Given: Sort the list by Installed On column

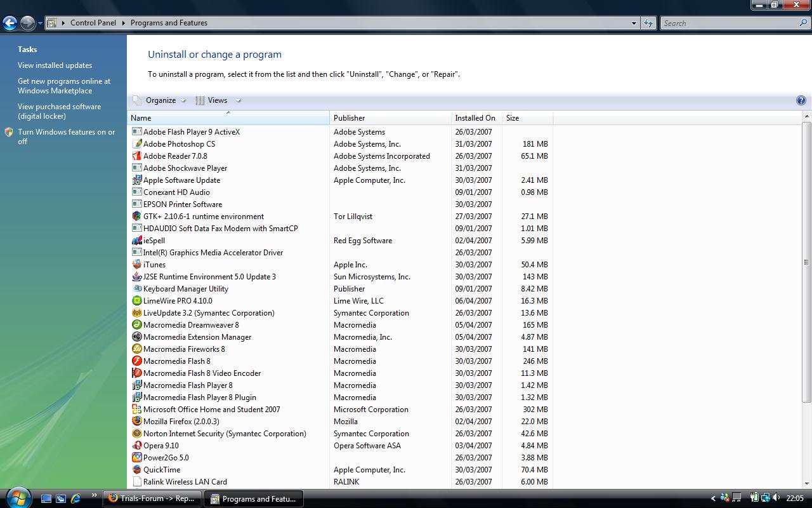Looking at the screenshot, I should [476, 117].
